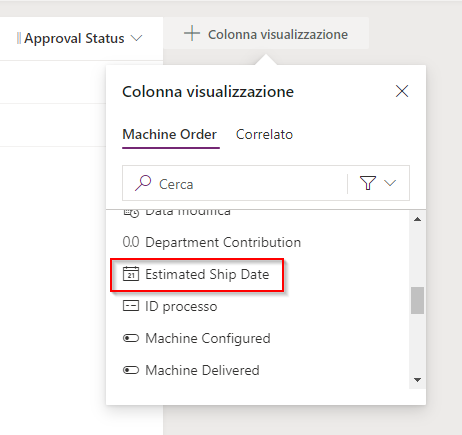The image size is (462, 435).
Task: Click into the Cerca search field
Action: (x=235, y=183)
